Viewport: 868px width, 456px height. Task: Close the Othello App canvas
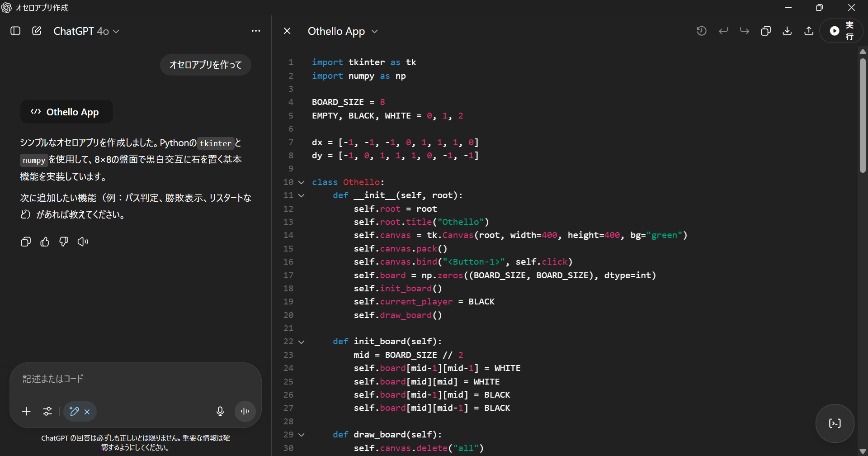tap(287, 31)
